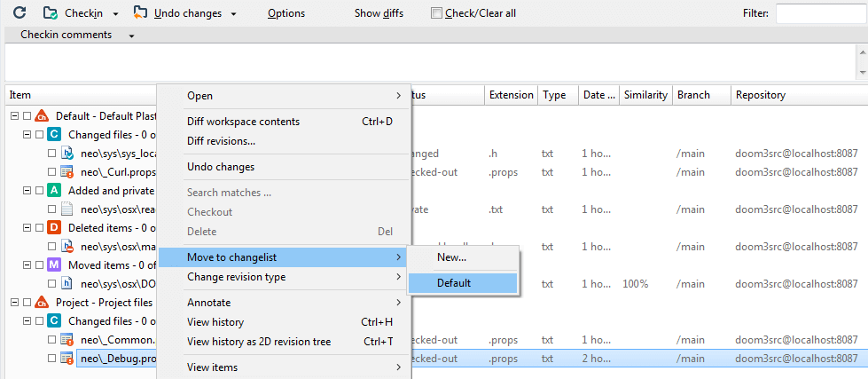Click the teal C icon under Default

[x=54, y=134]
